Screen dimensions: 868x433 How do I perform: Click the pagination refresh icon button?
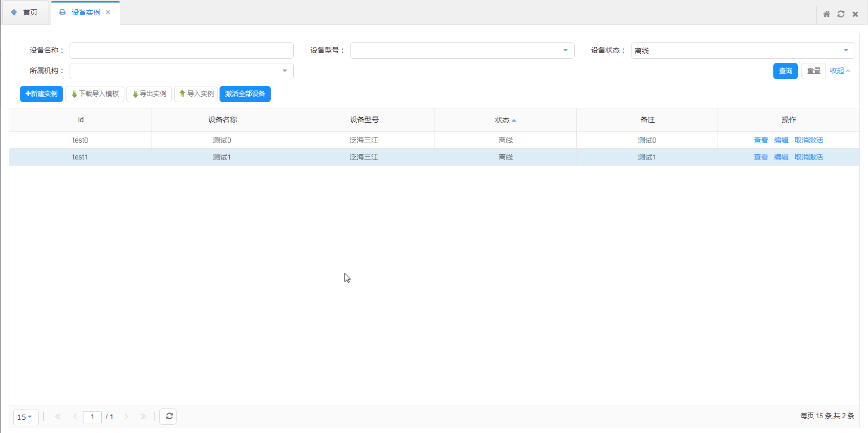pos(168,417)
